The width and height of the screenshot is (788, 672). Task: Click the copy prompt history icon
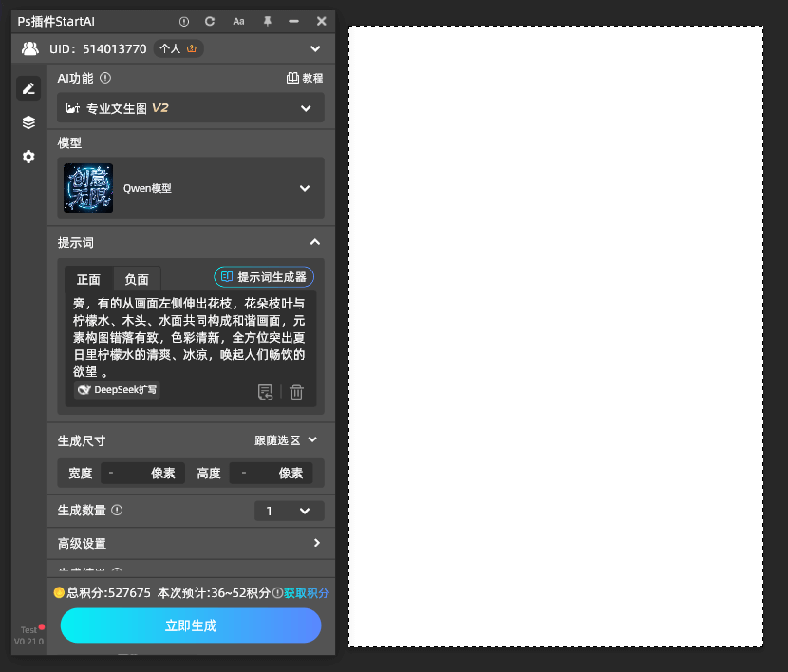tap(266, 391)
